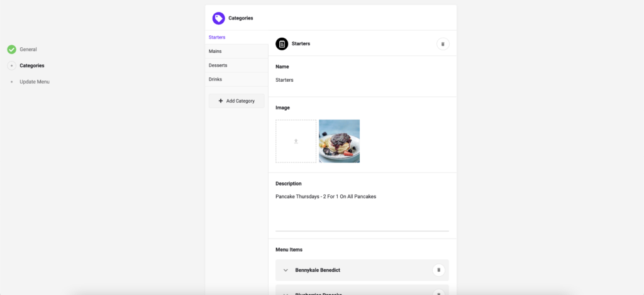Click the empty image upload box
Viewport: 644px width, 295px height.
point(296,142)
